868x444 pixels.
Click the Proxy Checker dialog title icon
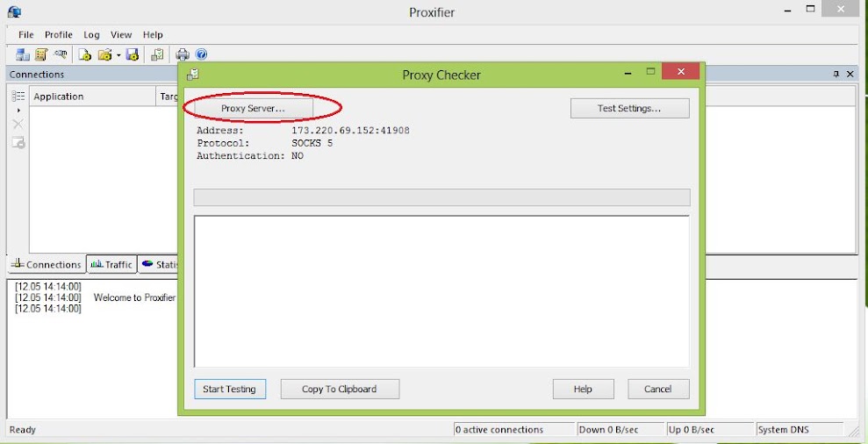192,75
